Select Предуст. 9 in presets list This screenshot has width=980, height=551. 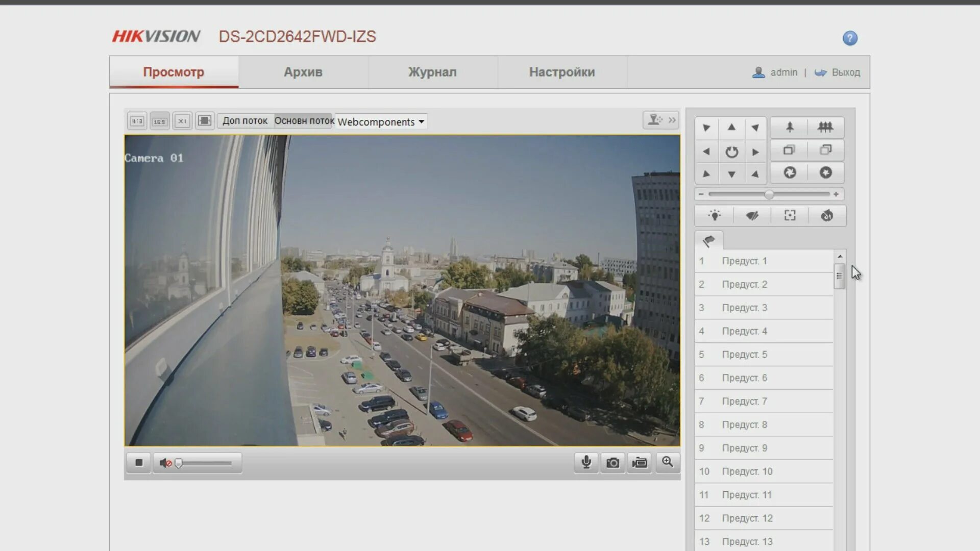pyautogui.click(x=764, y=448)
